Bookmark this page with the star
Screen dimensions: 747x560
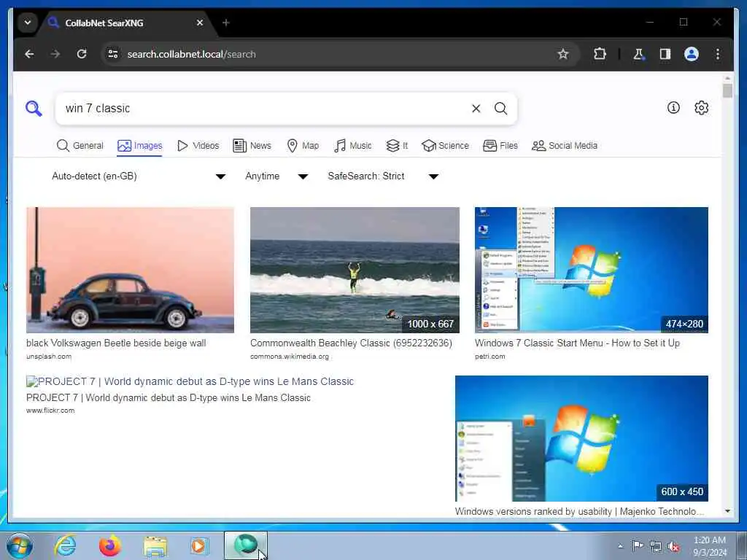[563, 54]
